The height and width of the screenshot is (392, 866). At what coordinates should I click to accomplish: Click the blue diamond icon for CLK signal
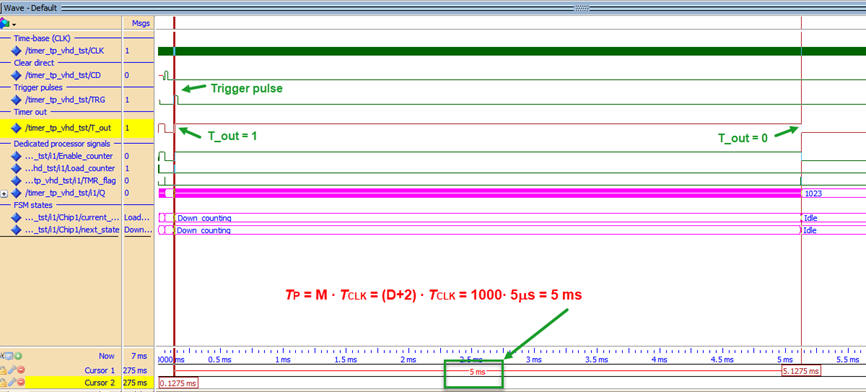16,51
